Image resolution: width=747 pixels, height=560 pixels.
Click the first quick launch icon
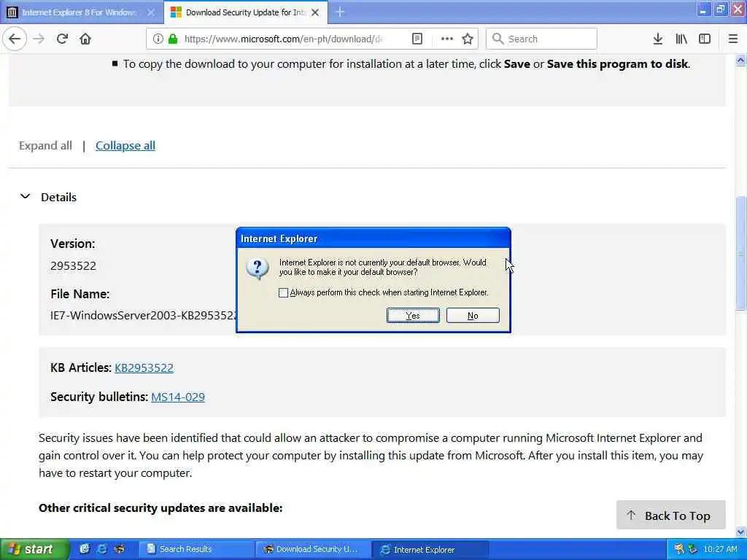coord(85,549)
